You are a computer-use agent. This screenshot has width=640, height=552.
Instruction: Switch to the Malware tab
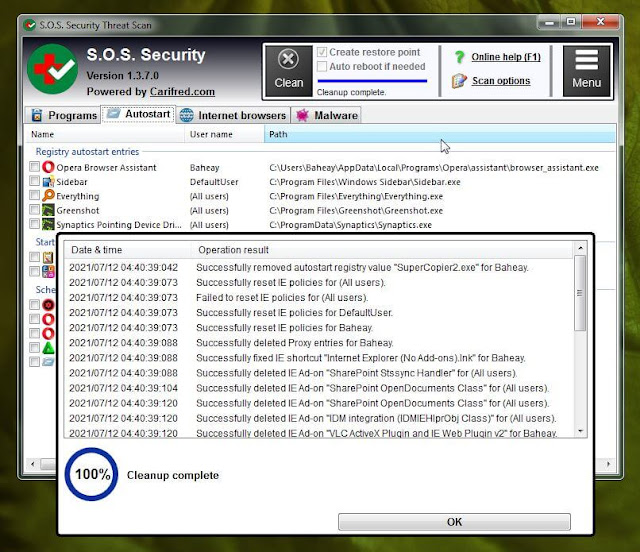pos(326,115)
